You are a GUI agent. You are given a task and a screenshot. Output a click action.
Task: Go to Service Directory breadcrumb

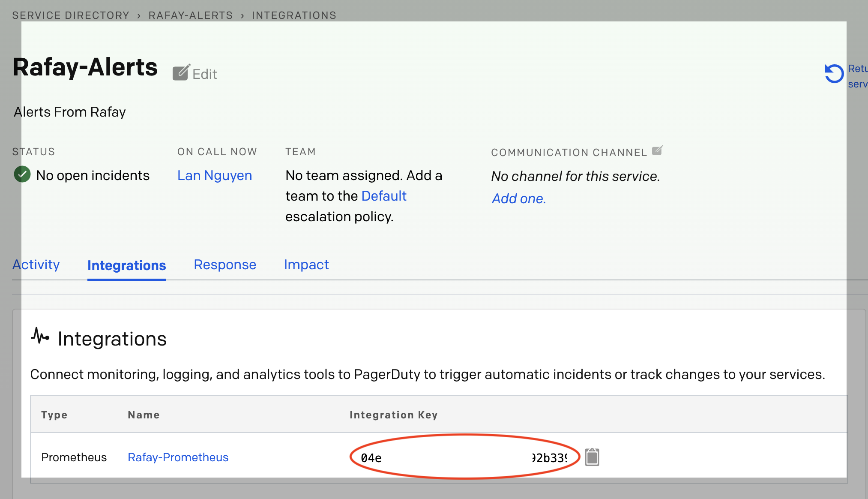pos(71,15)
